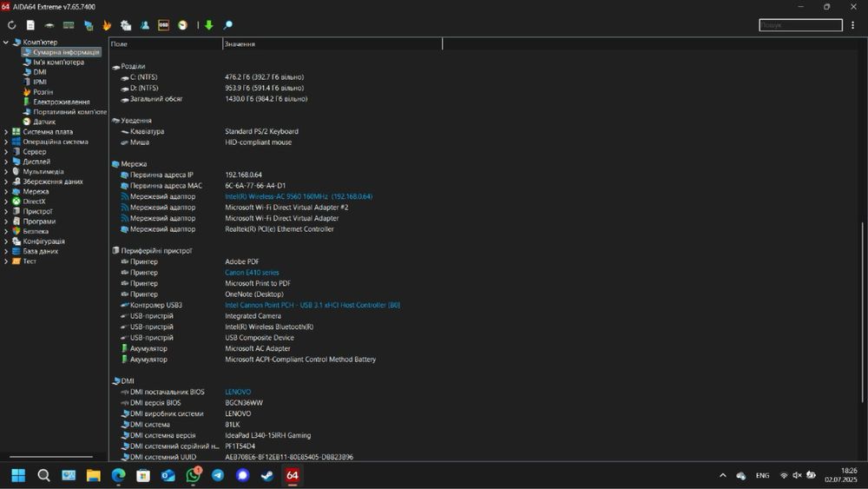
Task: Select Сумарна інформація in the tree
Action: (x=62, y=52)
